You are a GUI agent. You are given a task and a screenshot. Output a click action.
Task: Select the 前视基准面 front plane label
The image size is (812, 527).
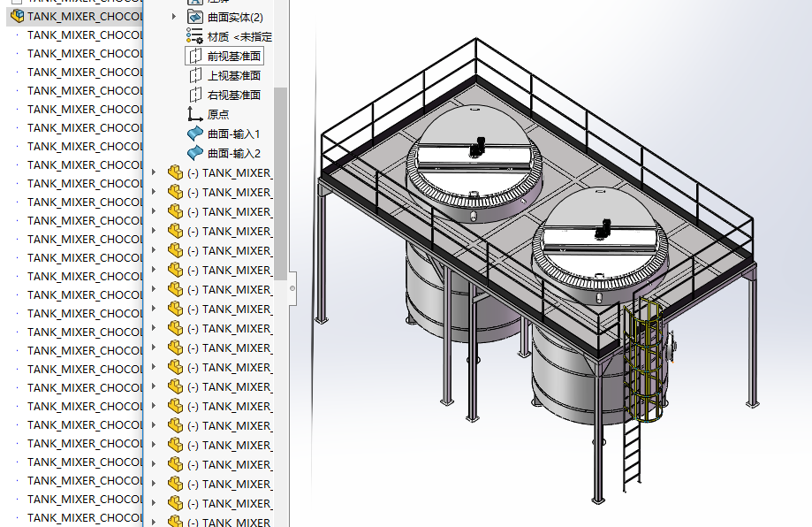233,56
